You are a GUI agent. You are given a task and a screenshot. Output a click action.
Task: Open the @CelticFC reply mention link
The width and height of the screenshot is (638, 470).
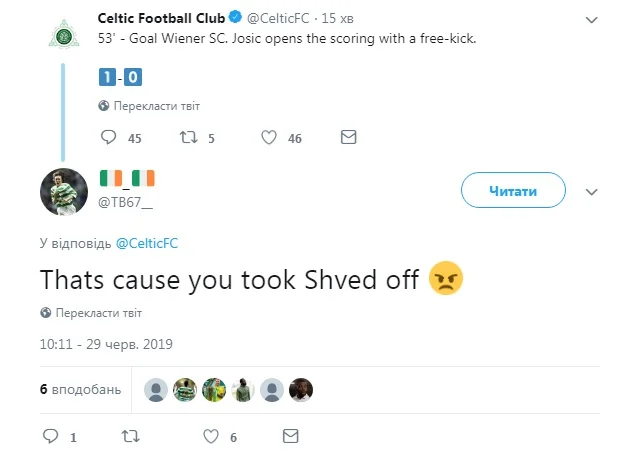[147, 243]
